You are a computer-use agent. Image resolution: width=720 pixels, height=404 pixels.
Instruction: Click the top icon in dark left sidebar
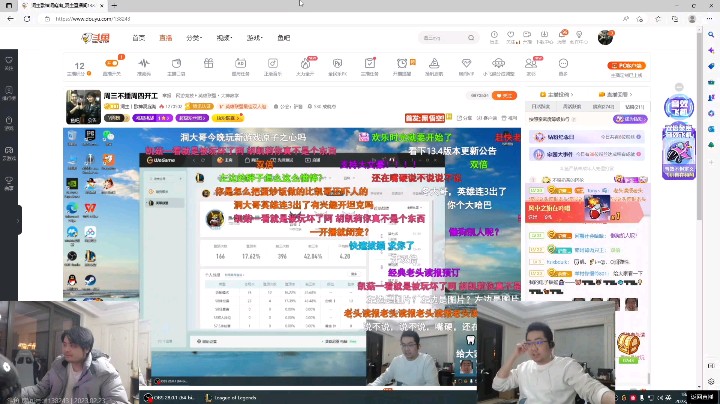pos(9,61)
